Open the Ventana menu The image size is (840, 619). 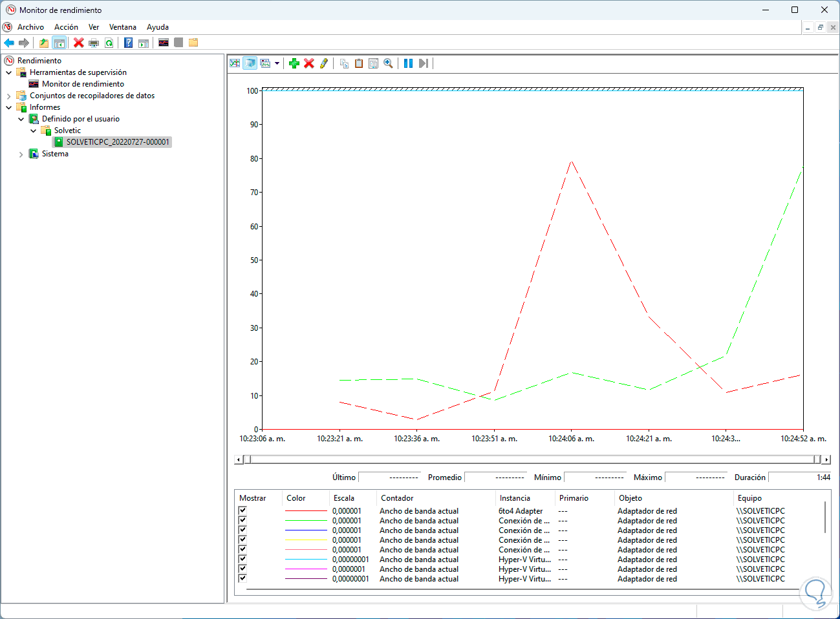[x=122, y=27]
